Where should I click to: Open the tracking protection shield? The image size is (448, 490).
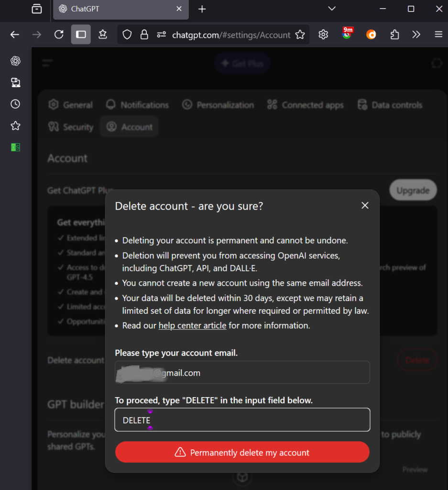point(127,34)
